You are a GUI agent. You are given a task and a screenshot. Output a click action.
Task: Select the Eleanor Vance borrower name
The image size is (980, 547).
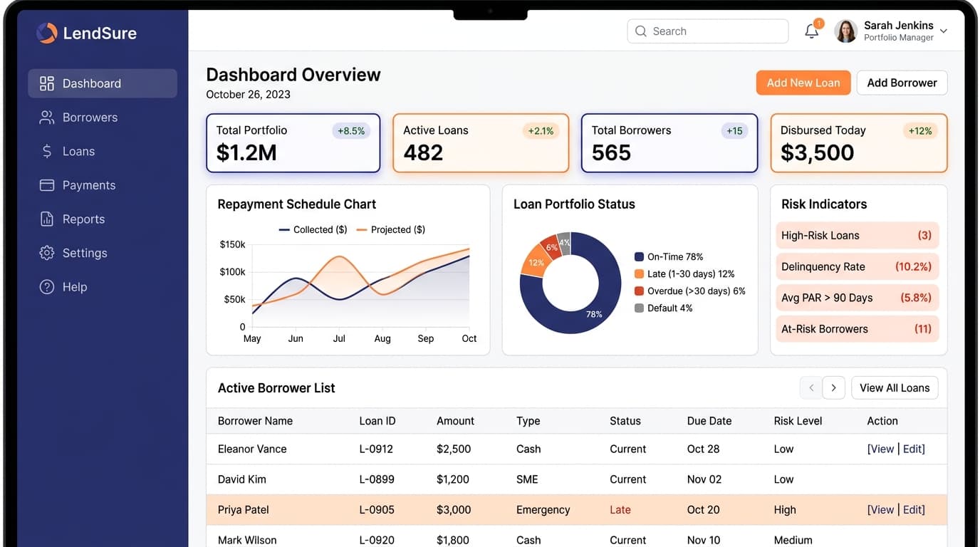[x=252, y=449]
